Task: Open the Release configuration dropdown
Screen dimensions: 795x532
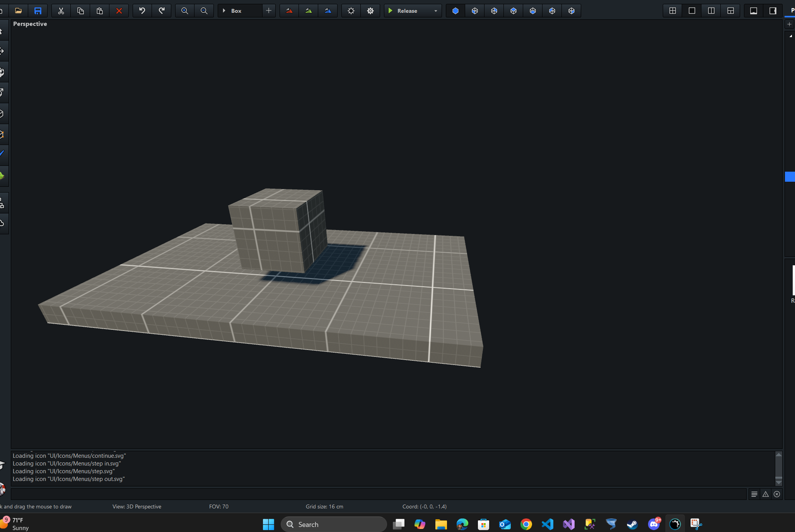Action: click(x=436, y=11)
